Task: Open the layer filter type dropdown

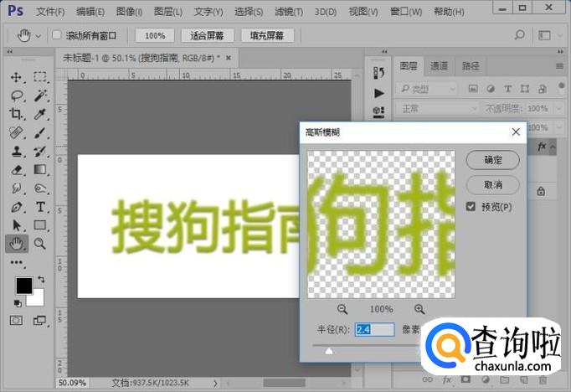Action: coord(427,89)
